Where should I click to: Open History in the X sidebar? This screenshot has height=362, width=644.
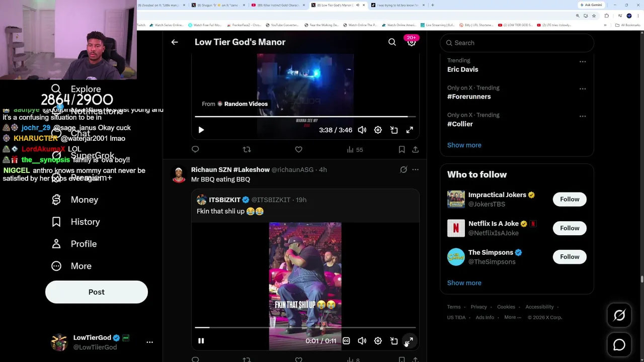(75, 222)
